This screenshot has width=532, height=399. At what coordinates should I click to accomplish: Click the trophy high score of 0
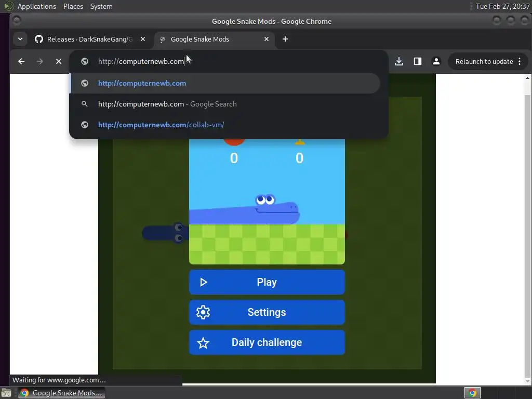pos(299,158)
